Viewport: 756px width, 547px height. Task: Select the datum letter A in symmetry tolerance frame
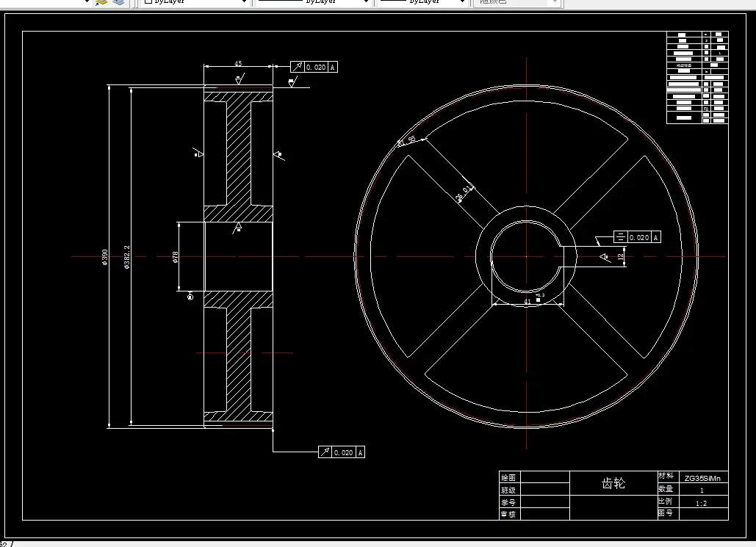pos(655,238)
